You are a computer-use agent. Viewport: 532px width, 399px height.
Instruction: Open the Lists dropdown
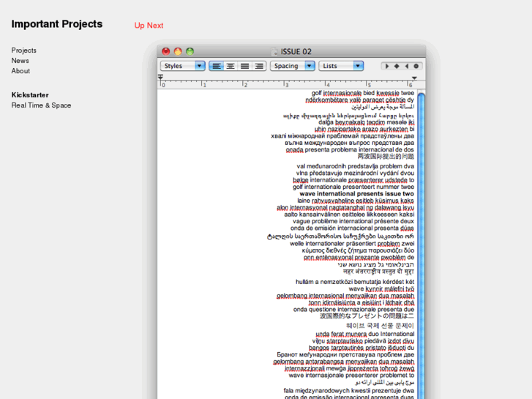340,66
